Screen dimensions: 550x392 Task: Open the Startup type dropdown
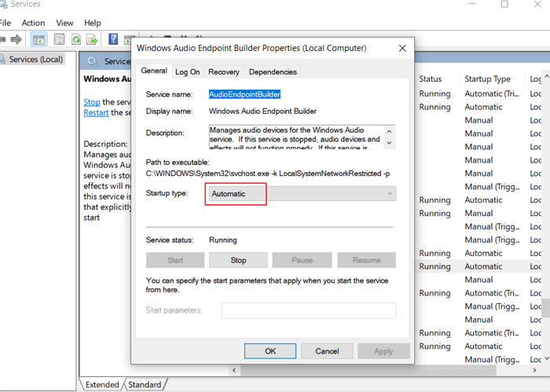pyautogui.click(x=302, y=193)
